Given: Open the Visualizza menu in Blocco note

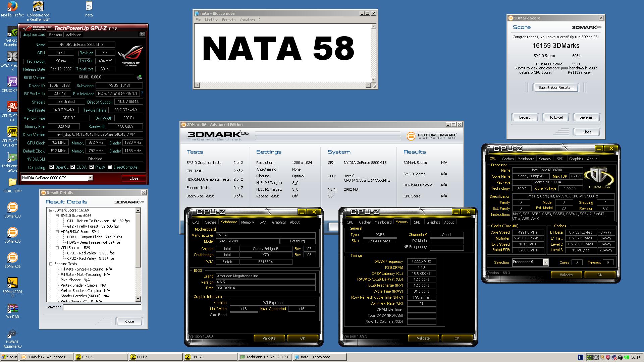Looking at the screenshot, I should (247, 20).
